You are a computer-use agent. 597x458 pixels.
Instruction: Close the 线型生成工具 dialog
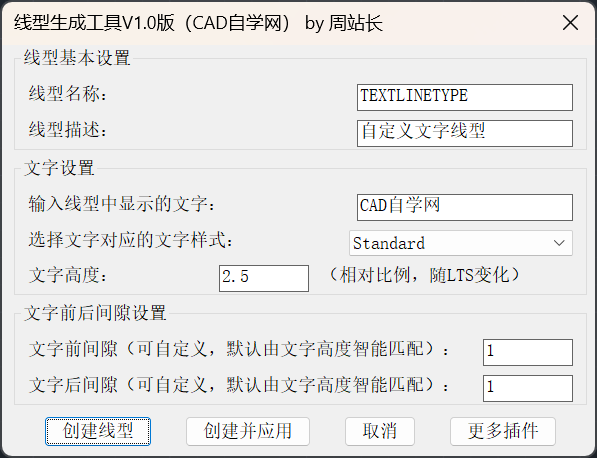(x=570, y=23)
